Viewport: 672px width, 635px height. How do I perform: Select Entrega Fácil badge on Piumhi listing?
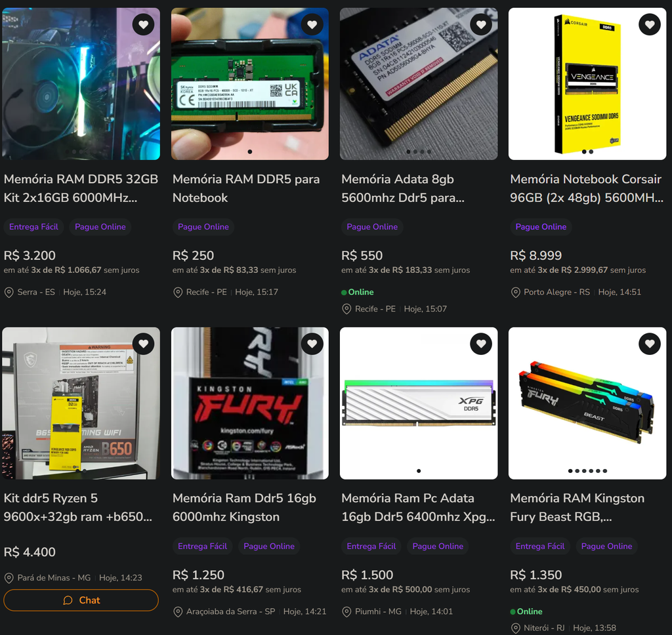coord(371,546)
